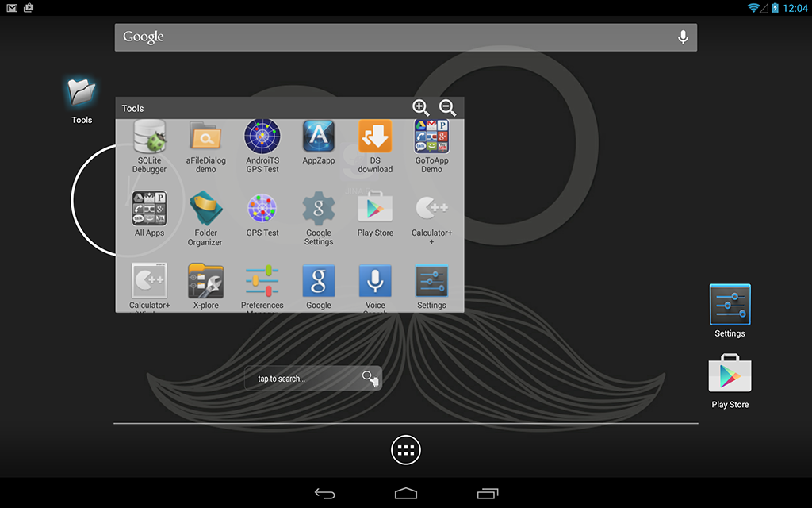Zoom out using the folder magnifier button

tap(447, 108)
